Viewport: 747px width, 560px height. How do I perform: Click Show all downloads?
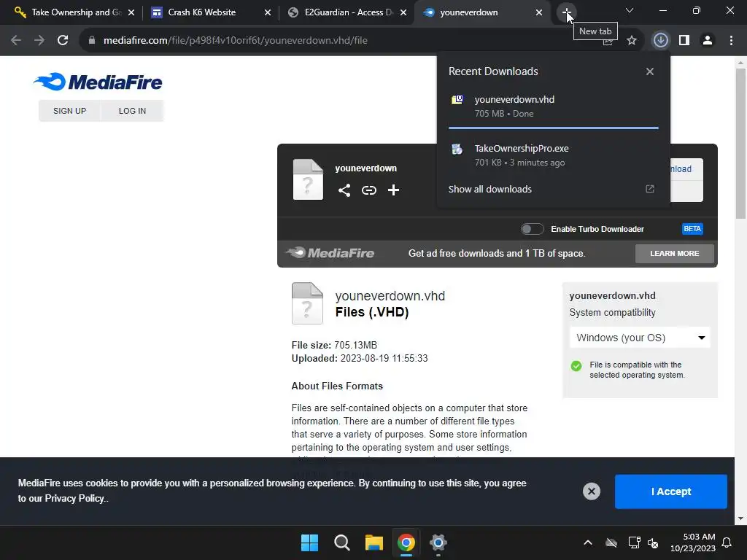pos(489,189)
